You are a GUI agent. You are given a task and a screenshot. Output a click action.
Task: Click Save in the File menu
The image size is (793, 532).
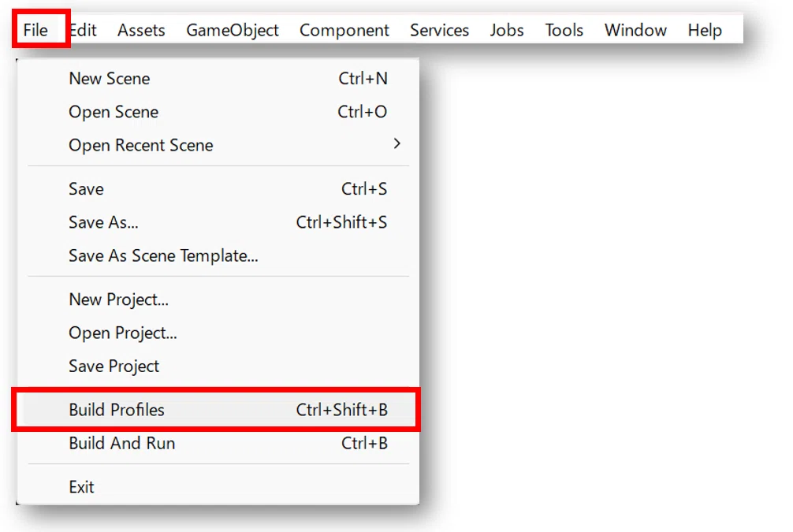click(218, 188)
